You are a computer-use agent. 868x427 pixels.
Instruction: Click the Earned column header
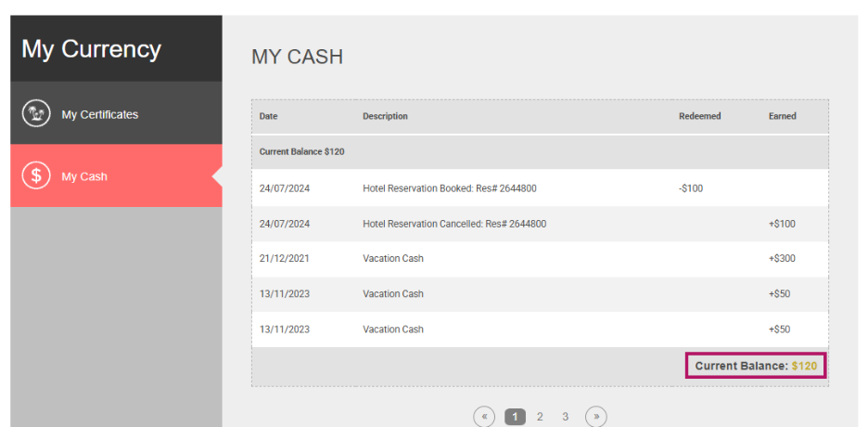(782, 117)
